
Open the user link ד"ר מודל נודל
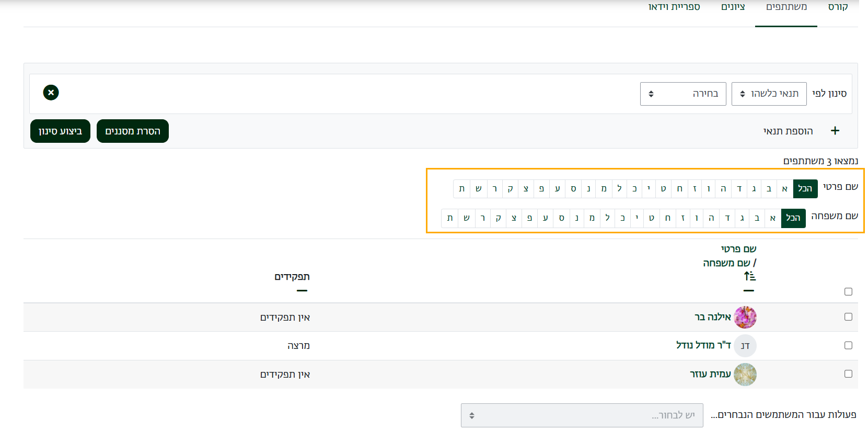(x=703, y=345)
